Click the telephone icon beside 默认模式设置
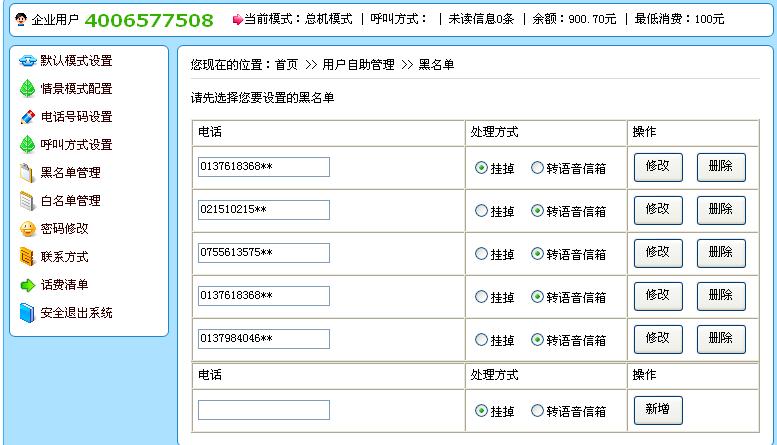Viewport: 777px width, 445px height. click(28, 61)
